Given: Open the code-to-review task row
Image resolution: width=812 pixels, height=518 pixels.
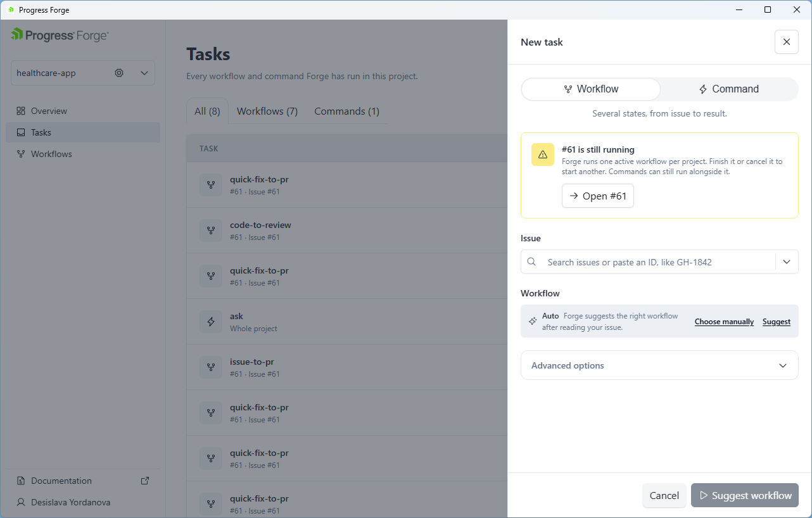Looking at the screenshot, I should tap(347, 231).
